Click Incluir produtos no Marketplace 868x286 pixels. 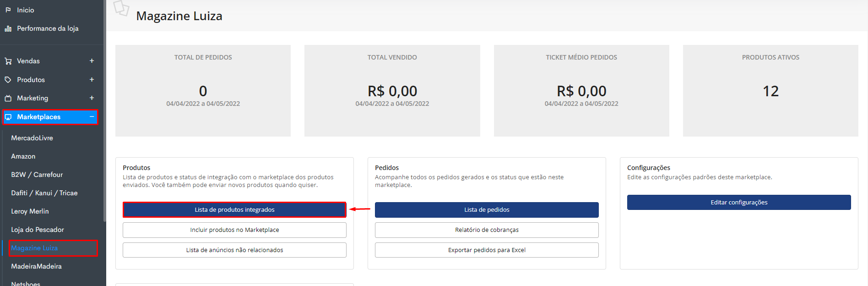pyautogui.click(x=234, y=230)
